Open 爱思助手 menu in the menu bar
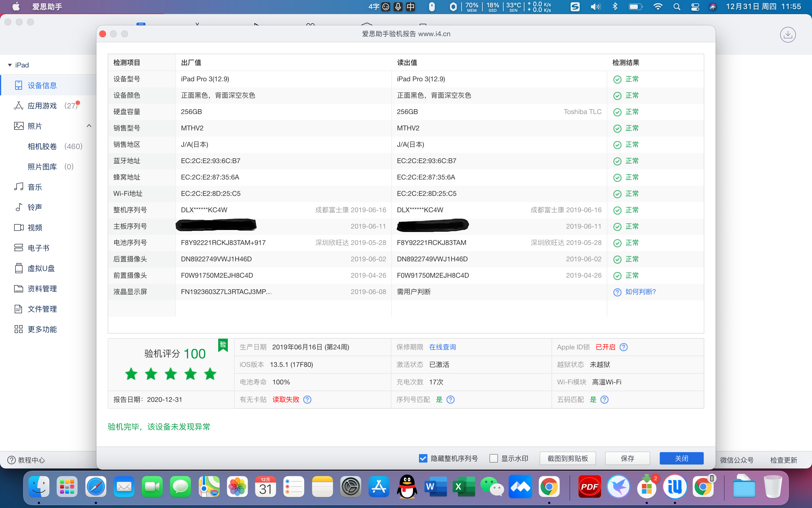812x508 pixels. point(47,7)
